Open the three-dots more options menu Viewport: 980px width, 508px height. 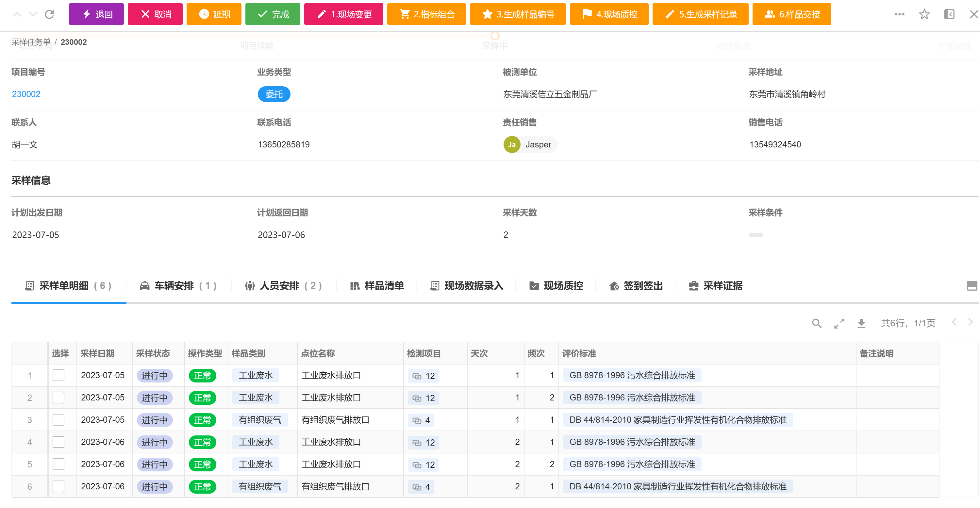[x=899, y=14]
